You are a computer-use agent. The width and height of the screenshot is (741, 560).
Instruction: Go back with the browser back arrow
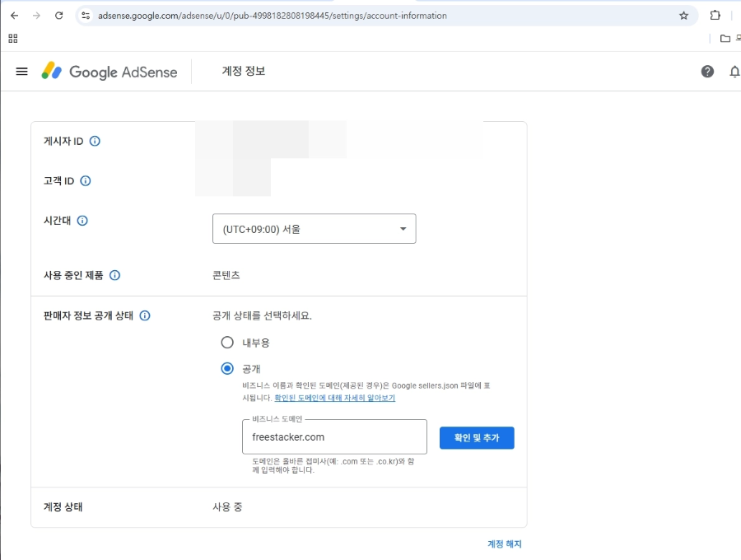pos(15,16)
